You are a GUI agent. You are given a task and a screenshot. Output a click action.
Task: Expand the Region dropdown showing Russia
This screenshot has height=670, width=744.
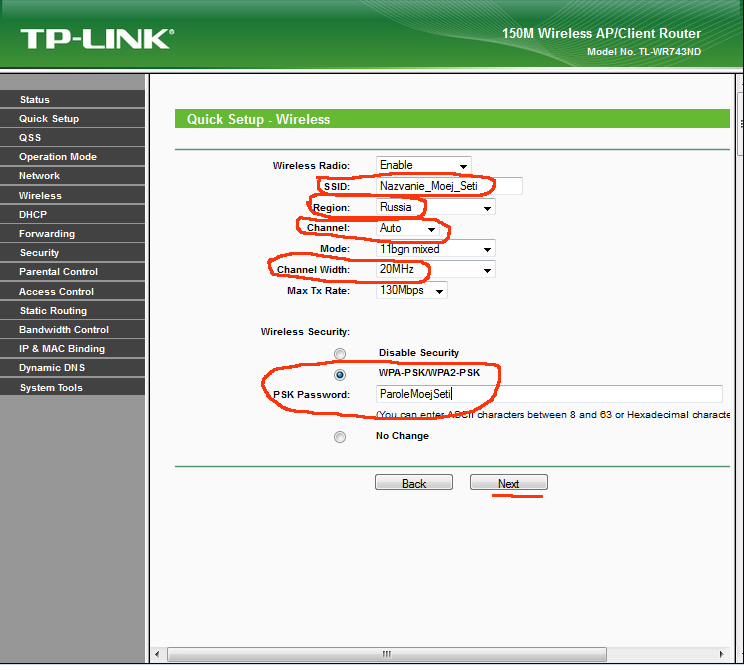436,207
